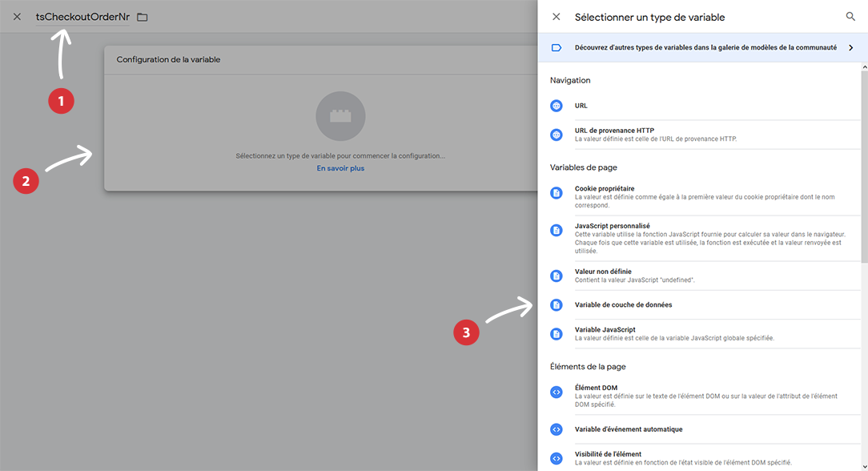Select the URL variable type

(x=705, y=106)
